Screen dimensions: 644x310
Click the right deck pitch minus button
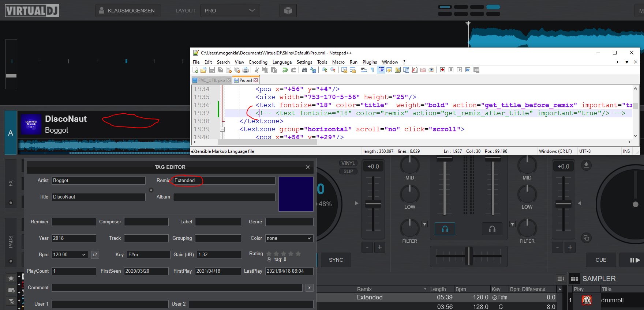(x=557, y=247)
